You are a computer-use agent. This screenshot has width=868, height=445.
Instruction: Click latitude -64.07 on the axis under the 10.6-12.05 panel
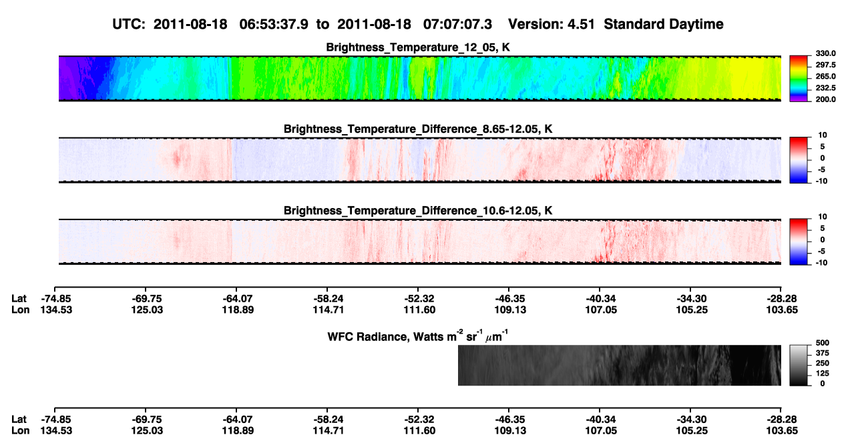(x=237, y=298)
